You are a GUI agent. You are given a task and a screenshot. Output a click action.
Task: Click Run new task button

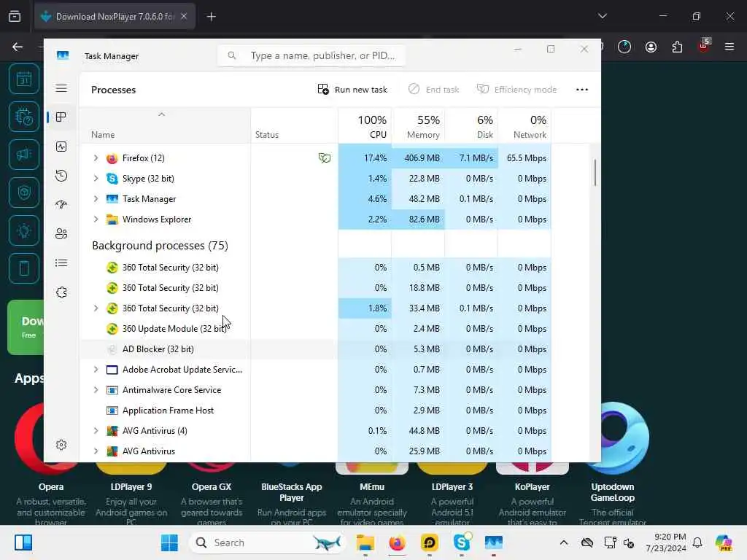[x=352, y=90]
